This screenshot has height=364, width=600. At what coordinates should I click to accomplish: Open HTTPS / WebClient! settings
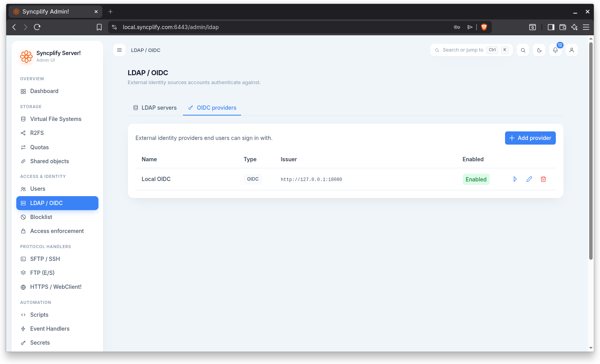pyautogui.click(x=57, y=287)
